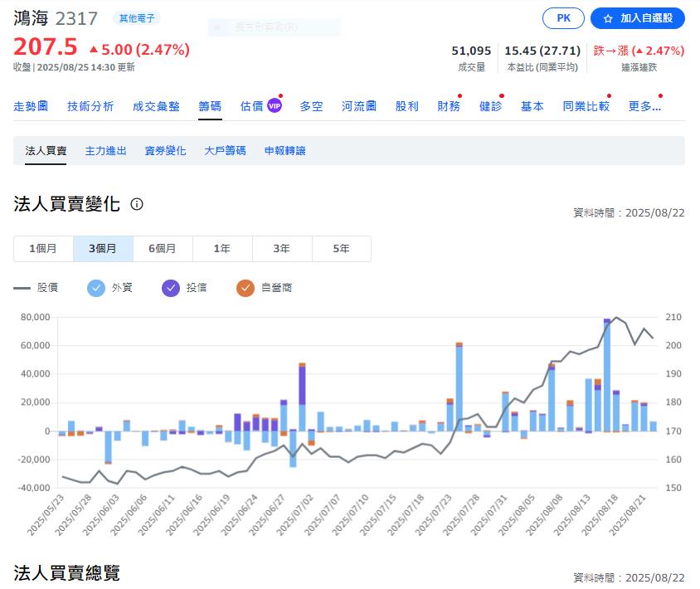Image resolution: width=700 pixels, height=589 pixels.
Task: Toggle the 外資 series checkbox
Action: (x=96, y=288)
